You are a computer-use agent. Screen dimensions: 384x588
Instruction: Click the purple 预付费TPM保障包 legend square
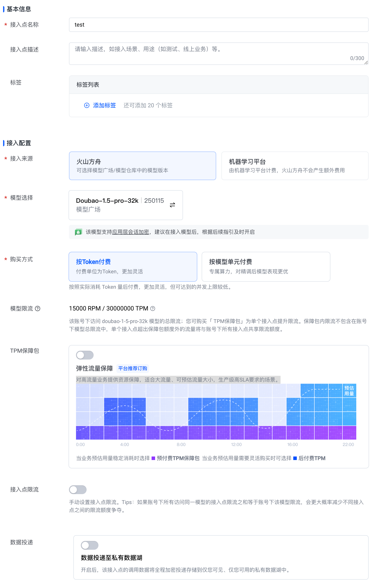(x=153, y=458)
